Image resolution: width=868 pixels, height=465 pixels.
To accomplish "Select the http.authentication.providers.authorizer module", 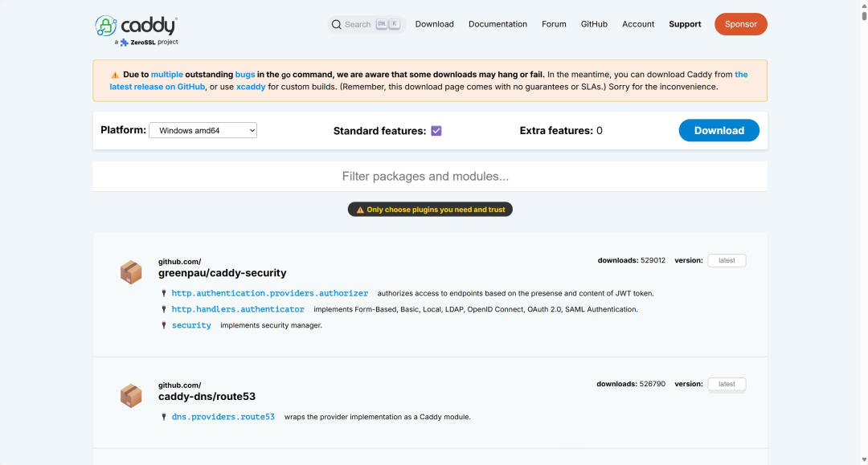I will click(269, 293).
